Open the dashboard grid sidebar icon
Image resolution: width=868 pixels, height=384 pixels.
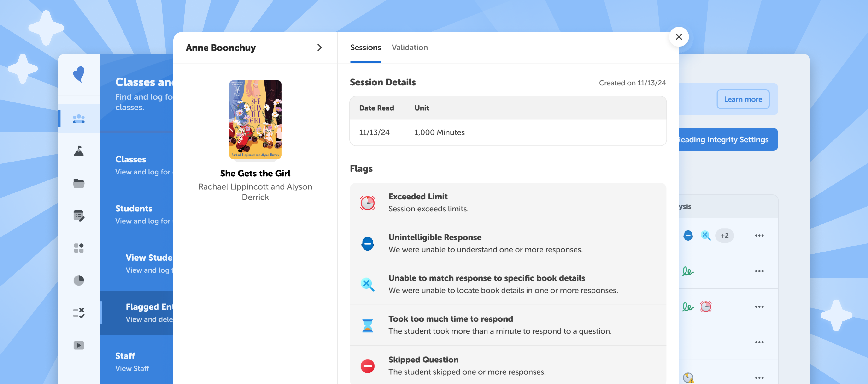78,248
